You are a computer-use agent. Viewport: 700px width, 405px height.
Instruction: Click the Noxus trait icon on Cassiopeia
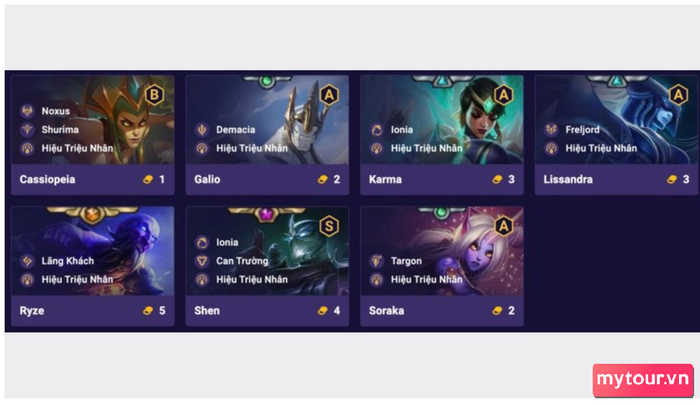tap(27, 111)
